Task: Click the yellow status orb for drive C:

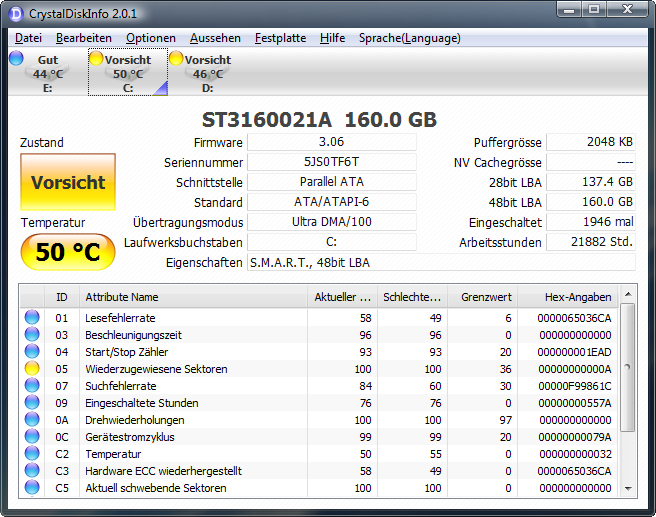Action: pyautogui.click(x=96, y=58)
